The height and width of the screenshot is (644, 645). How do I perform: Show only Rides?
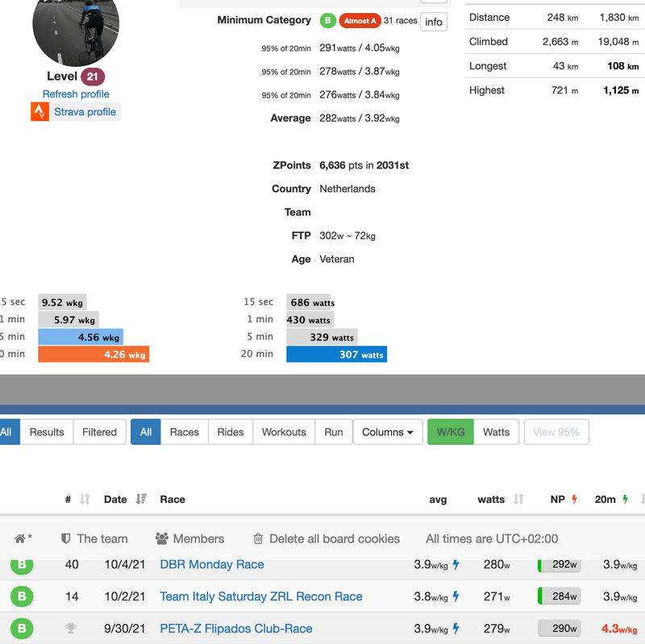[231, 432]
